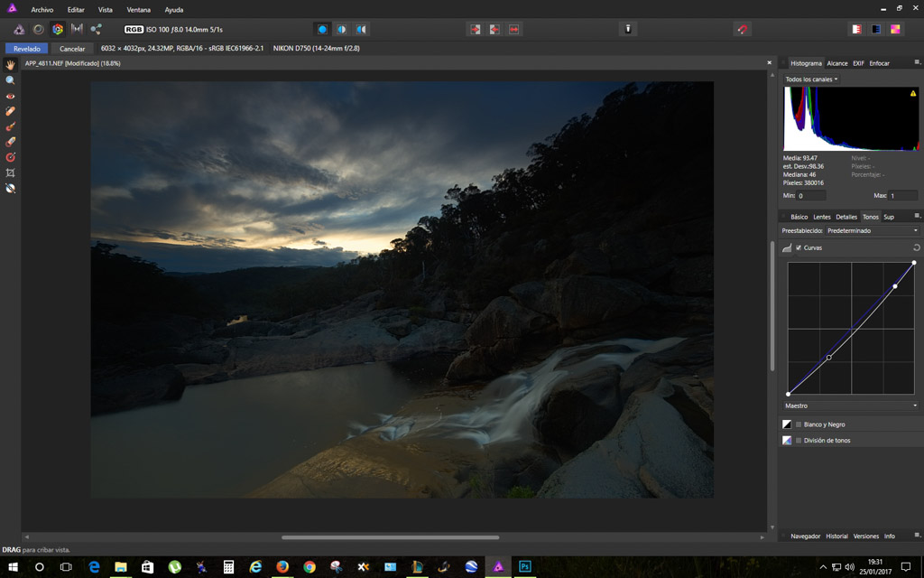The image size is (924, 578).
Task: Enable the División de tonos checkbox
Action: click(799, 441)
